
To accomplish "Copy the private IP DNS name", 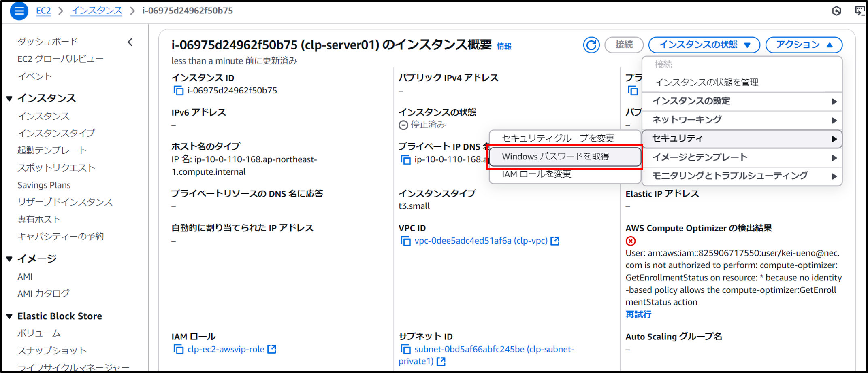I will pyautogui.click(x=405, y=160).
